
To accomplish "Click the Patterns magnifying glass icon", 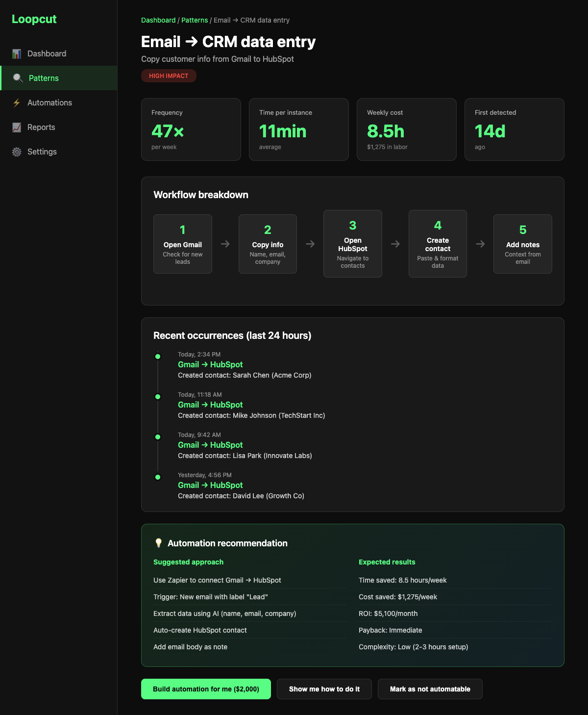I will pos(18,78).
